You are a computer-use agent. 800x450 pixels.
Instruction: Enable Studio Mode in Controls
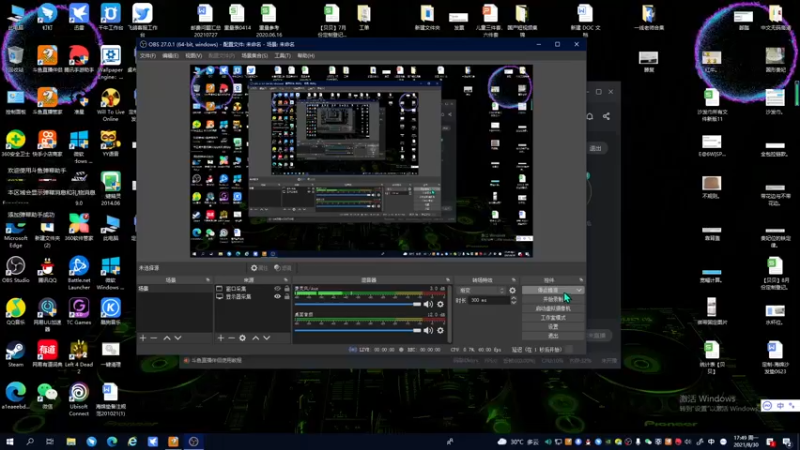[553, 318]
